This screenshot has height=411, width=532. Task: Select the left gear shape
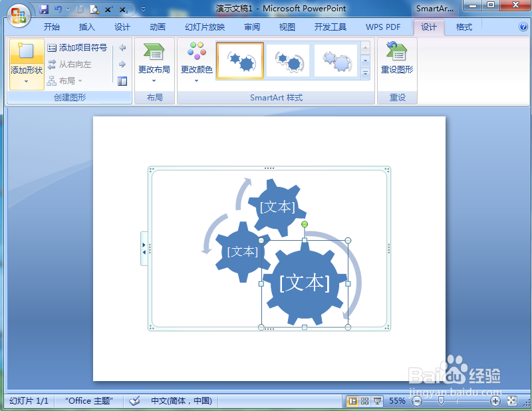point(242,251)
